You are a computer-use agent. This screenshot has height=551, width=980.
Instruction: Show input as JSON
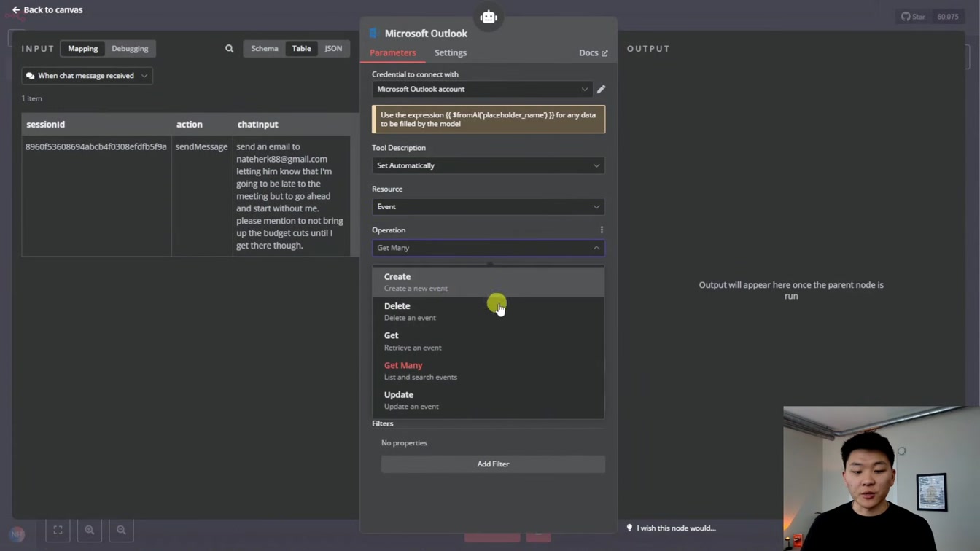pos(333,49)
